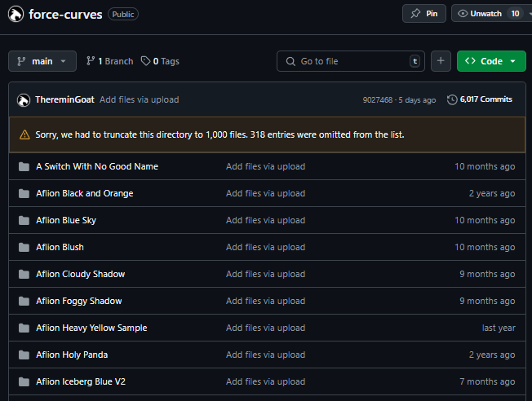The width and height of the screenshot is (532, 401).
Task: Open commit message in Aflion Blush row
Action: (x=266, y=247)
